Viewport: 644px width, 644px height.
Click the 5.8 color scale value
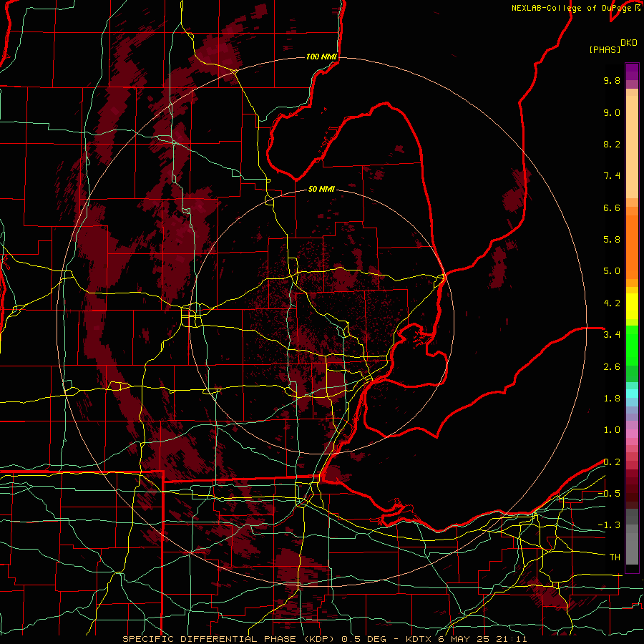pos(612,240)
